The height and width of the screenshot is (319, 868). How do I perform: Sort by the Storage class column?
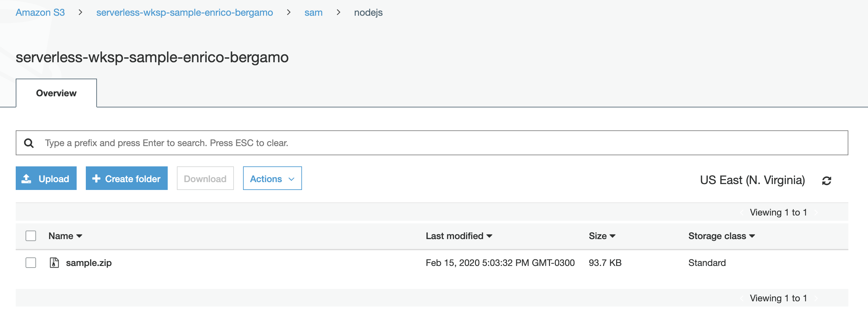coord(722,236)
